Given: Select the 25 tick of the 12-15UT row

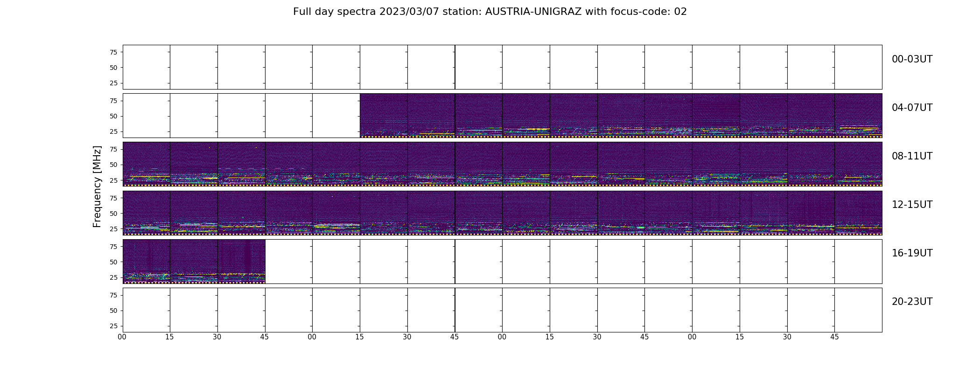Looking at the screenshot, I should (113, 229).
